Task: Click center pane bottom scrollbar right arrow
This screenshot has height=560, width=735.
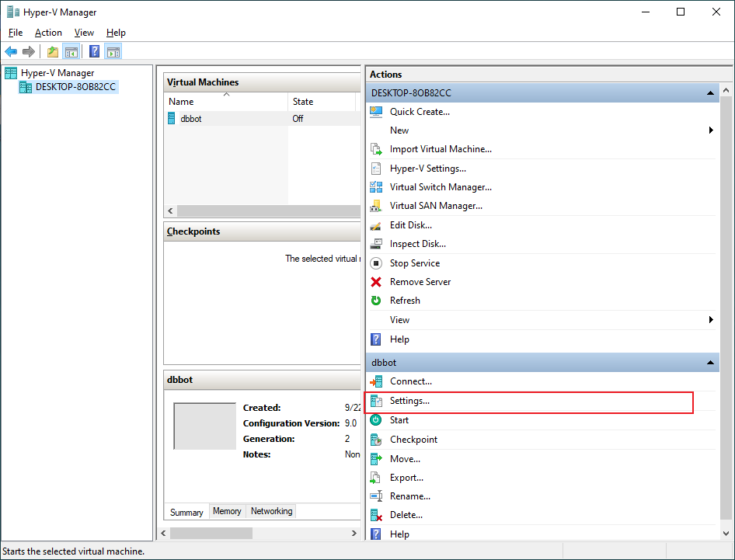Action: (x=354, y=534)
